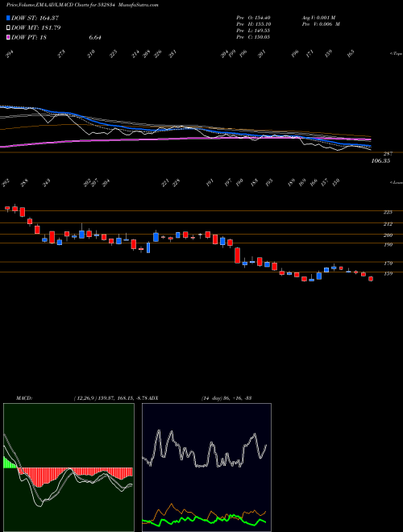Click the first red candlestick on the left
This screenshot has width=403, height=532.
pos(7,208)
